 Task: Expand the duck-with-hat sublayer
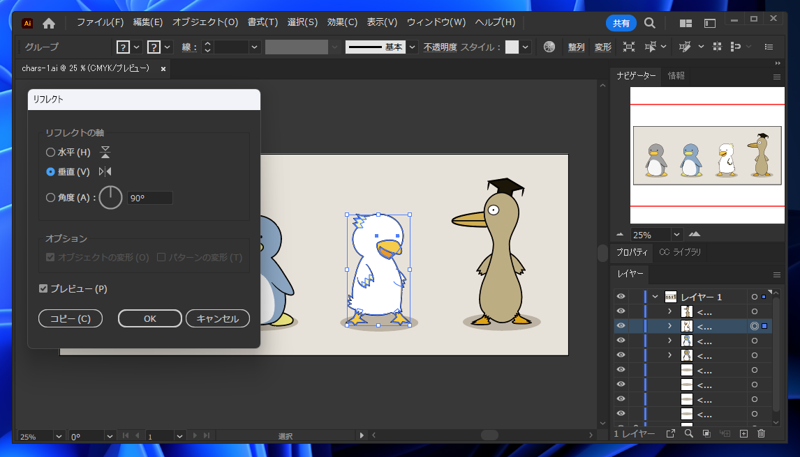pos(670,311)
